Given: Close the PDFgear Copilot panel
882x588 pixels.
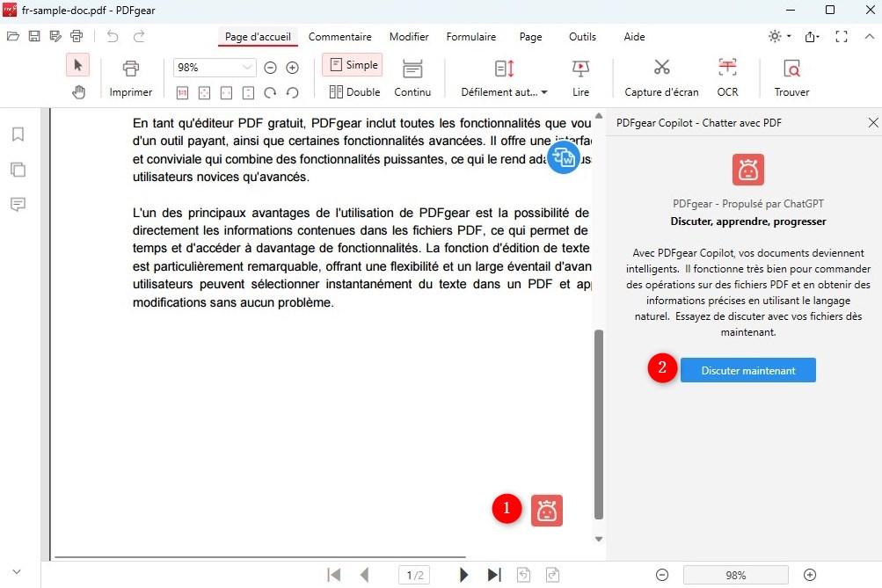Looking at the screenshot, I should 873,122.
